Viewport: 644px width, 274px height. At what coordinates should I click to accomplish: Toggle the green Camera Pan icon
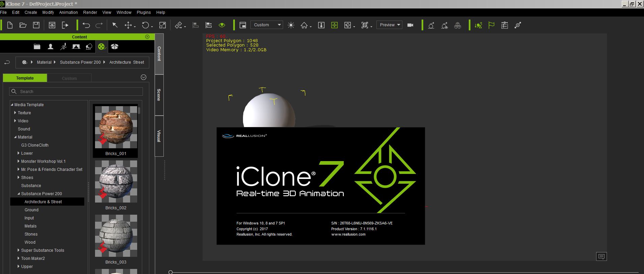(334, 25)
